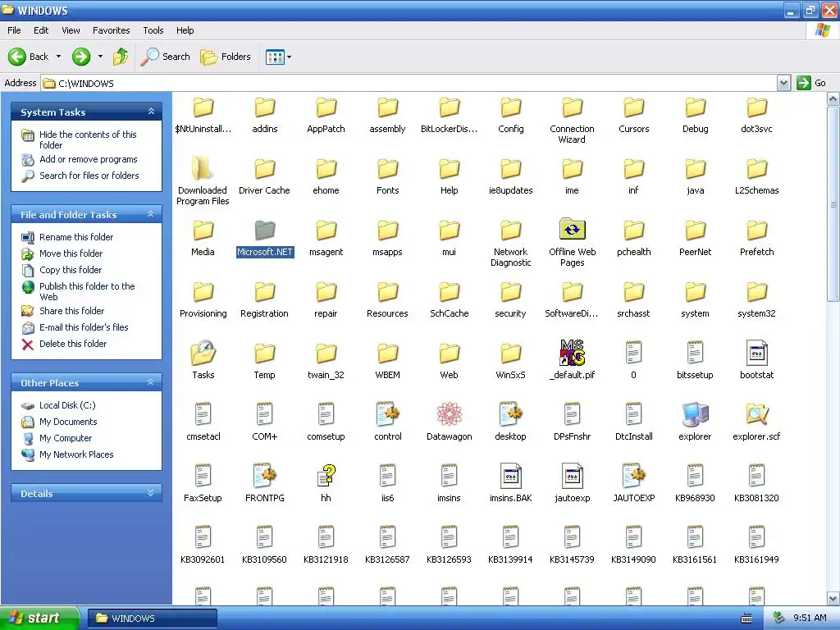Screen dimensions: 840x630
Task: Select the DtcInstall log file
Action: point(634,422)
